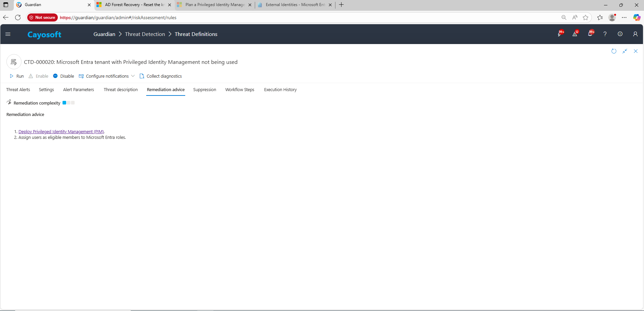Open the Suppression tab

(204, 90)
